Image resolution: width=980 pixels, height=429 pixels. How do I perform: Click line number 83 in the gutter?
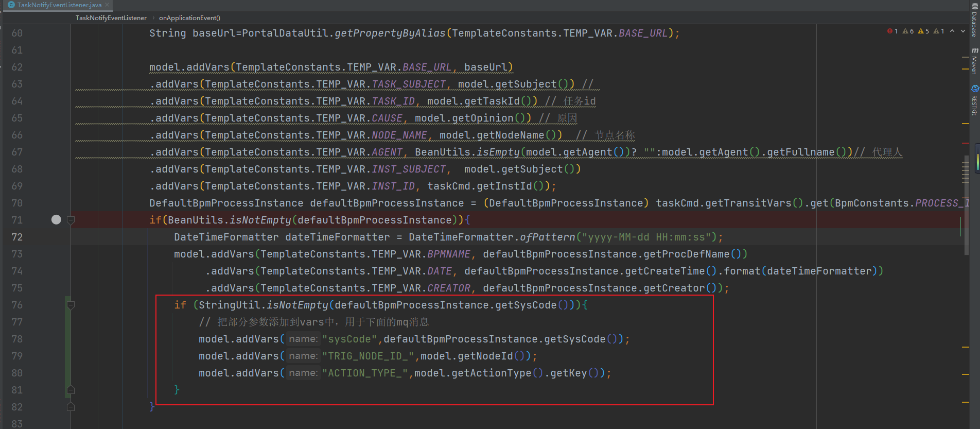[17, 424]
